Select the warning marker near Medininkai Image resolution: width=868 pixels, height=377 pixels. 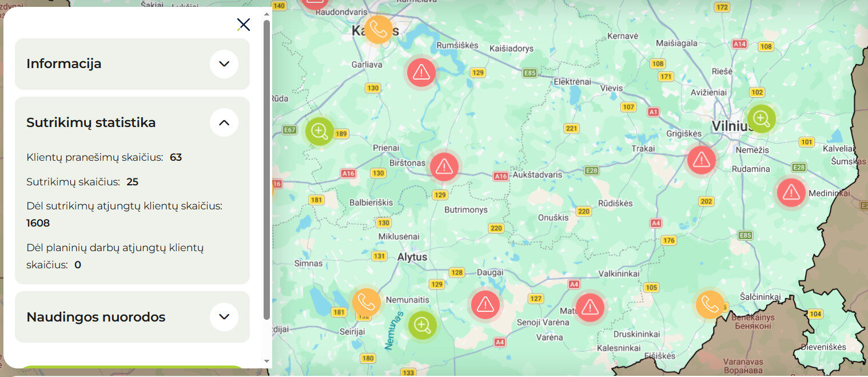tap(791, 192)
